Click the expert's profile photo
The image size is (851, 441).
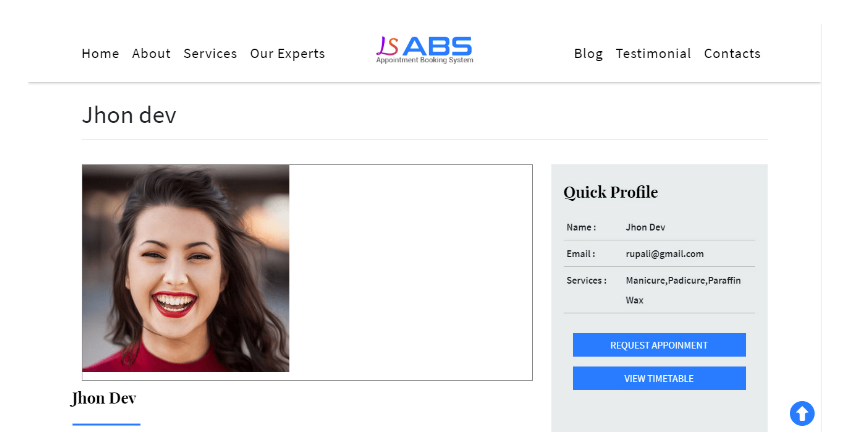coord(186,268)
